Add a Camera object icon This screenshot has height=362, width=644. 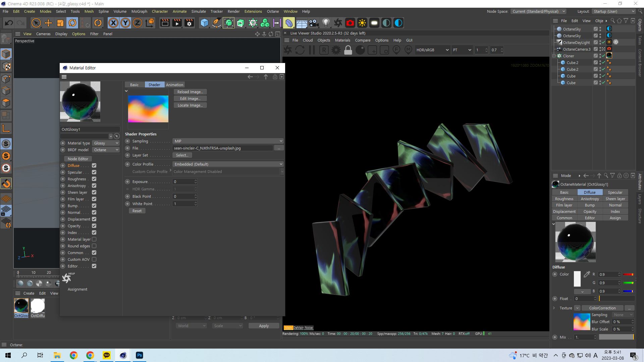point(314,23)
